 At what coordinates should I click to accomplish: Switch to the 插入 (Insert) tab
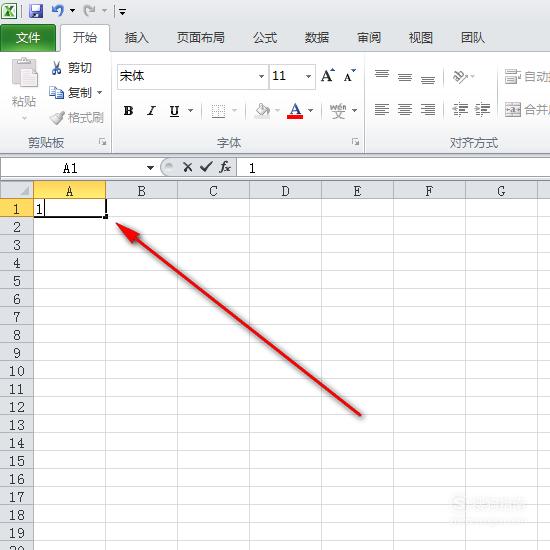coord(136,38)
